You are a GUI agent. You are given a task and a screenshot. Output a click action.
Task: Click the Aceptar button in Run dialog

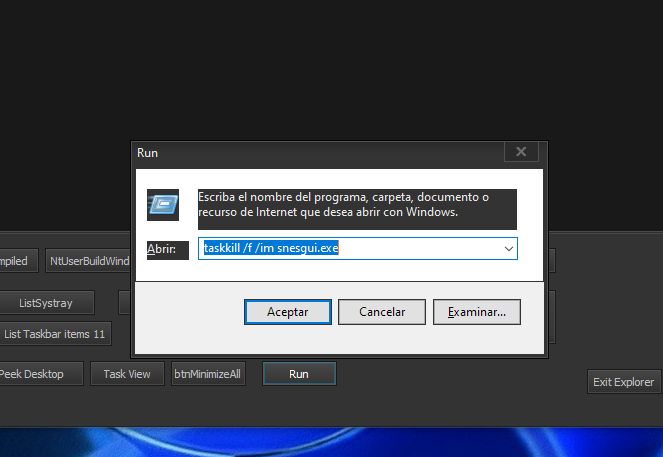(x=288, y=312)
